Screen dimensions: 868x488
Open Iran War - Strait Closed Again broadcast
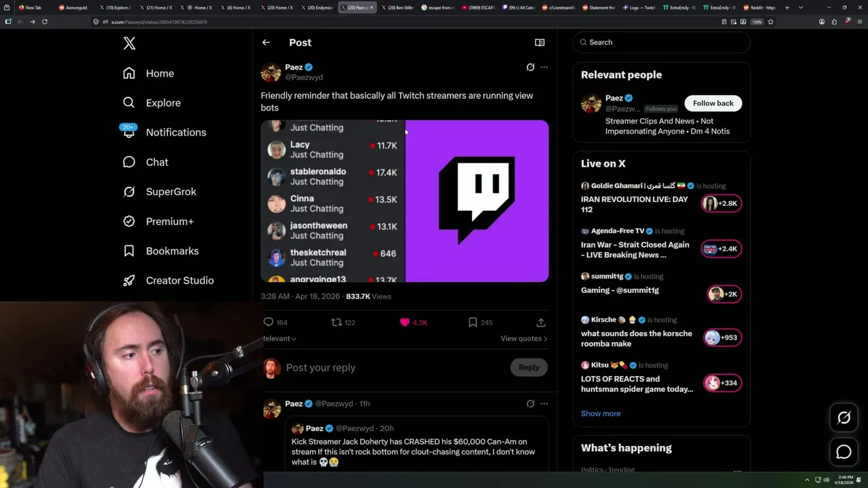(635, 249)
